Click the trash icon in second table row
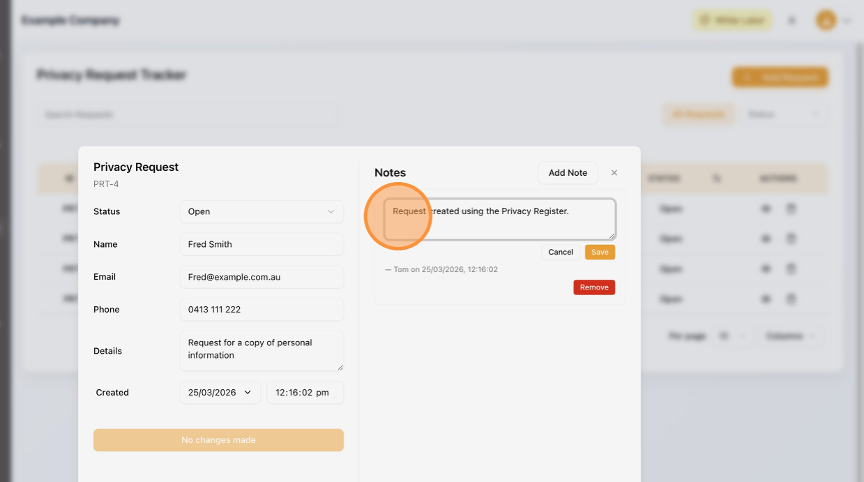Viewport: 864px width, 482px height. (x=790, y=240)
